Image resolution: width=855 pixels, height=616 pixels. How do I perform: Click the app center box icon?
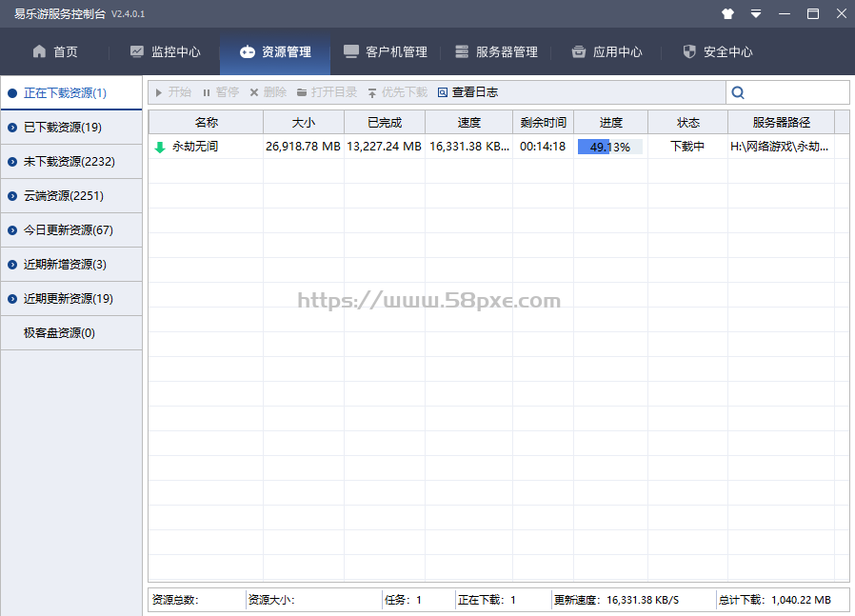pos(579,51)
